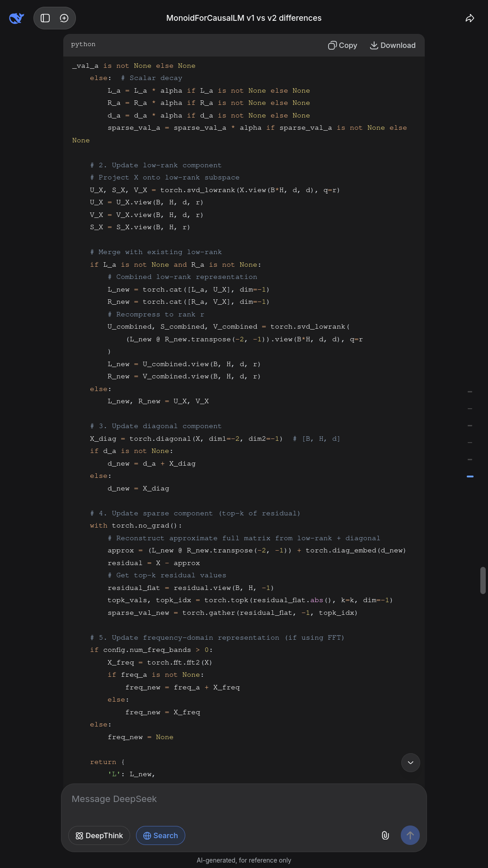The height and width of the screenshot is (868, 488).
Task: Download the python code file
Action: click(393, 45)
